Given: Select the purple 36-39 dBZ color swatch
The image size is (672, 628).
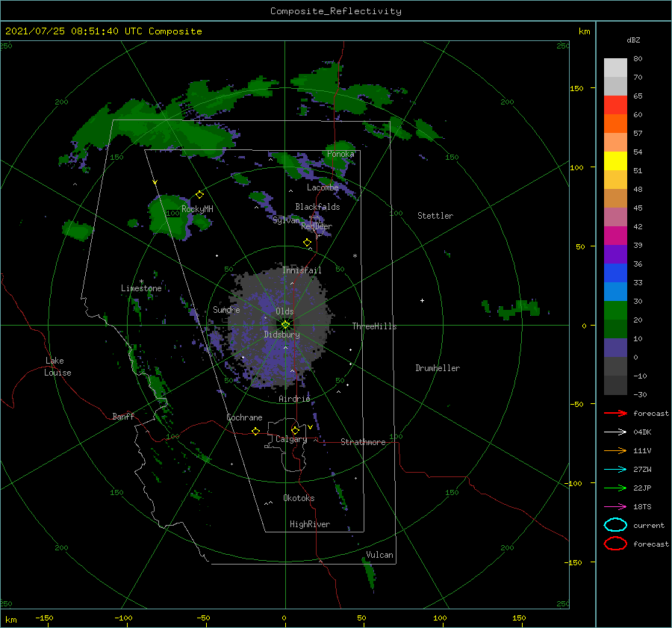Looking at the screenshot, I should [x=615, y=255].
